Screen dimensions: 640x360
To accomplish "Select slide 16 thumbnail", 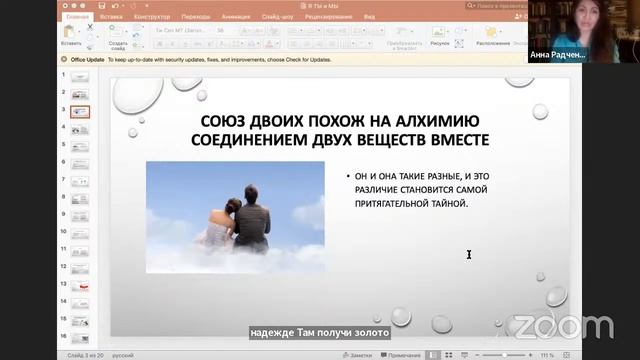I will (80, 338).
